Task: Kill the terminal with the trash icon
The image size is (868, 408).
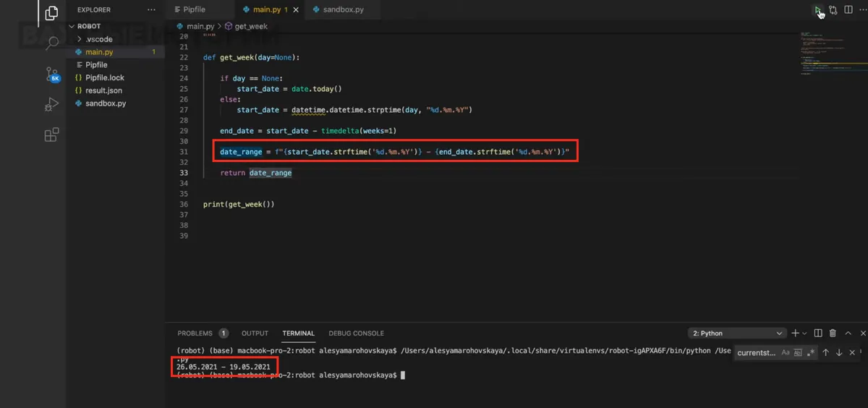Action: 833,333
